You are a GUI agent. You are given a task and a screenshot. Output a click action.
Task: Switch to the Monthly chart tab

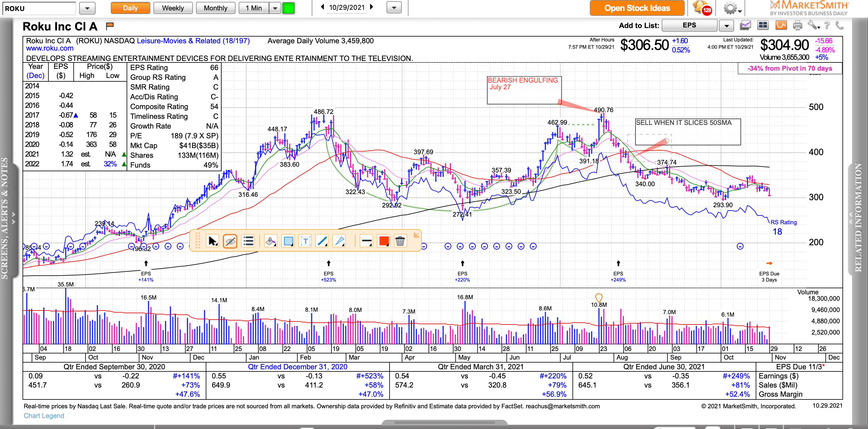point(216,8)
